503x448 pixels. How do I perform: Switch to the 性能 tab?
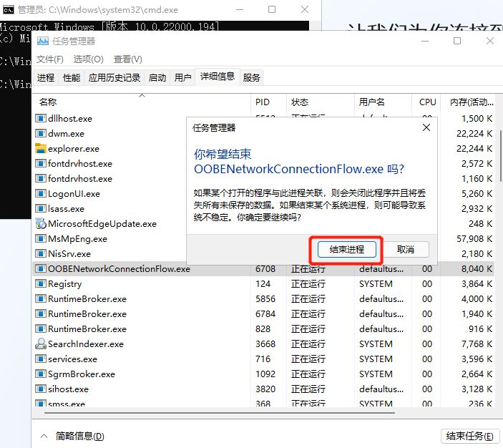72,78
